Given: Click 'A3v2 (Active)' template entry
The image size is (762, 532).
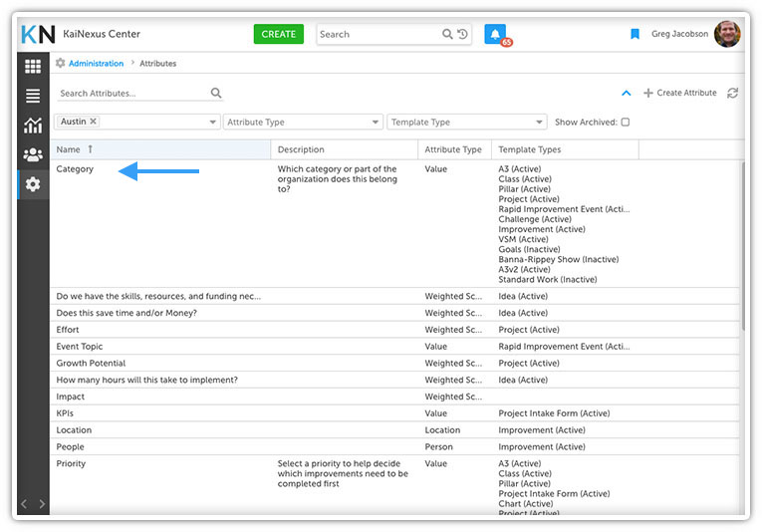Looking at the screenshot, I should tap(524, 270).
